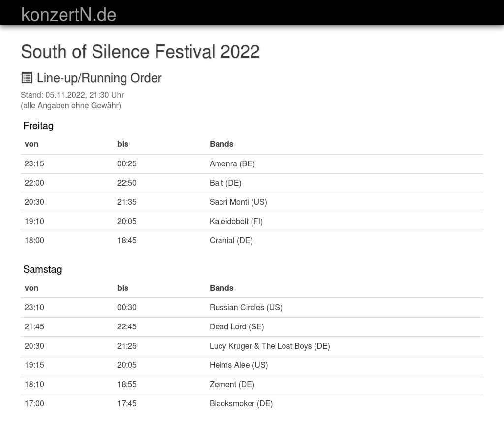
Task: Click the Bands column header under Freitag
Action: [221, 144]
